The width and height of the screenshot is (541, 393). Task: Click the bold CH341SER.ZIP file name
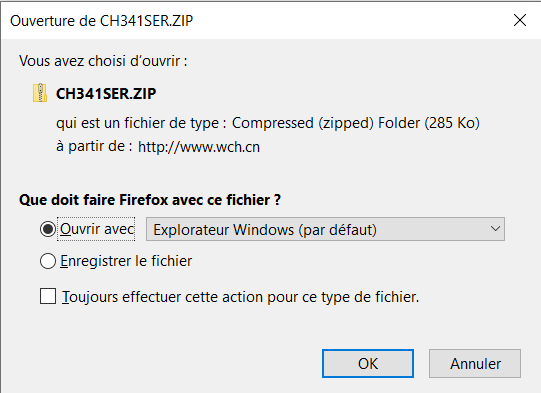coord(106,94)
